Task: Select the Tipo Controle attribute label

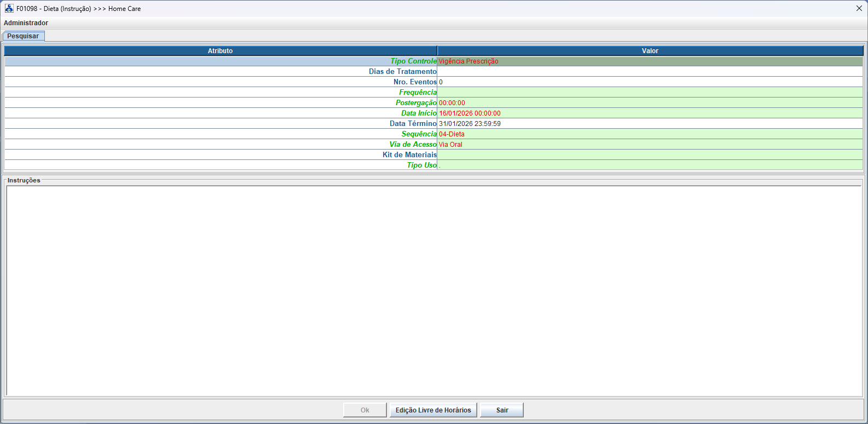Action: pyautogui.click(x=413, y=61)
